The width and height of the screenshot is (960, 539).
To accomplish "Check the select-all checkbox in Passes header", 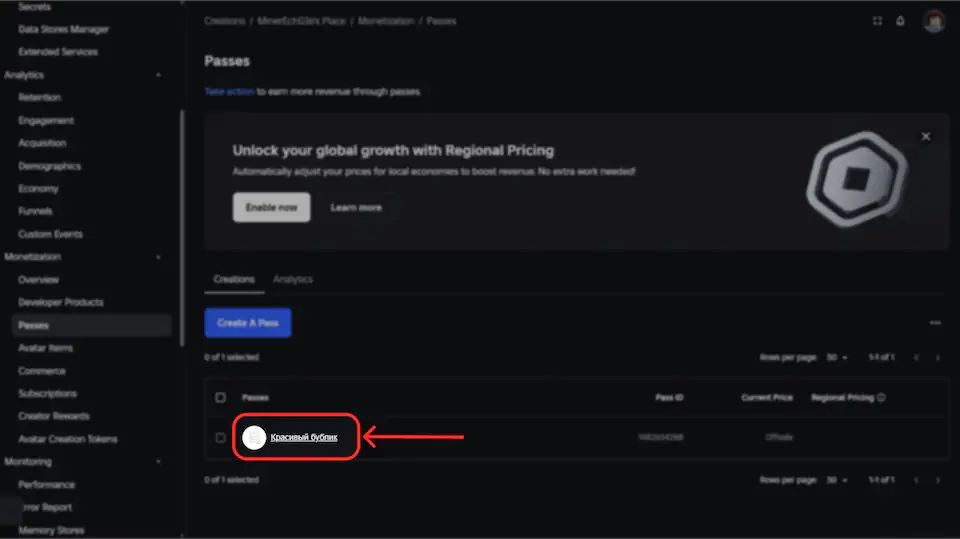I will point(221,398).
